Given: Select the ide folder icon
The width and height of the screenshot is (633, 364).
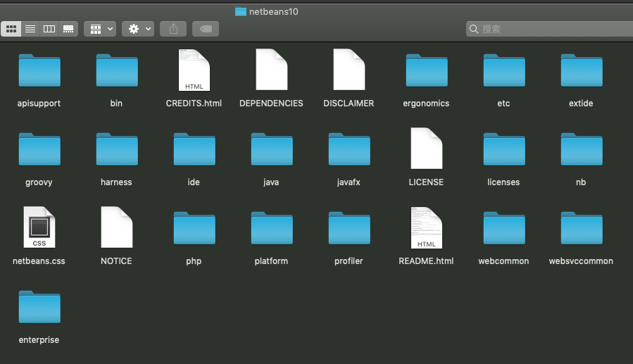Looking at the screenshot, I should click(x=194, y=149).
